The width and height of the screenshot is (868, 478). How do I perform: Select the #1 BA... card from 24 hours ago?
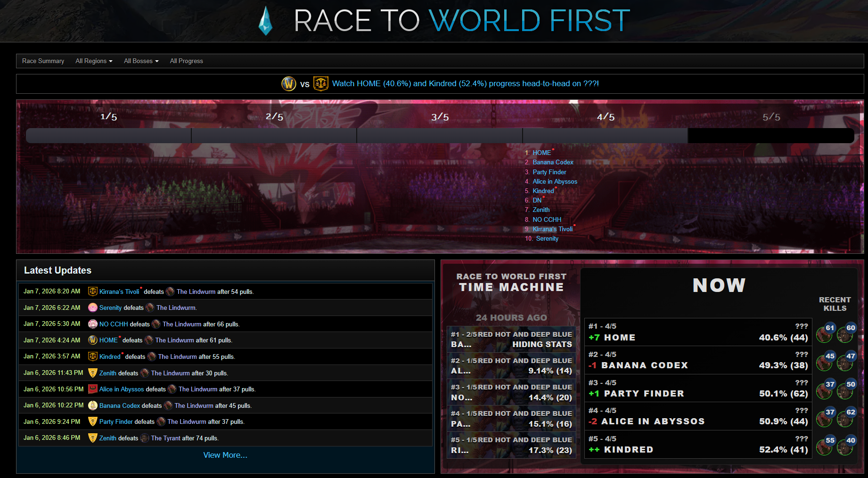tap(511, 340)
